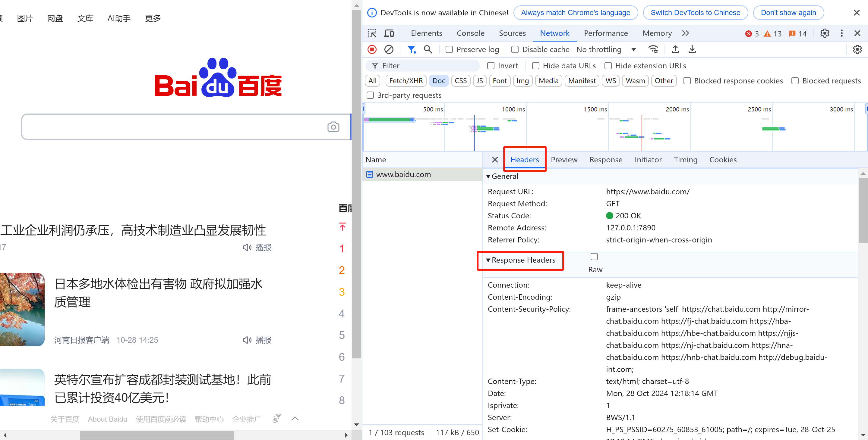The height and width of the screenshot is (440, 868).
Task: Filter requests by Img type
Action: 522,81
